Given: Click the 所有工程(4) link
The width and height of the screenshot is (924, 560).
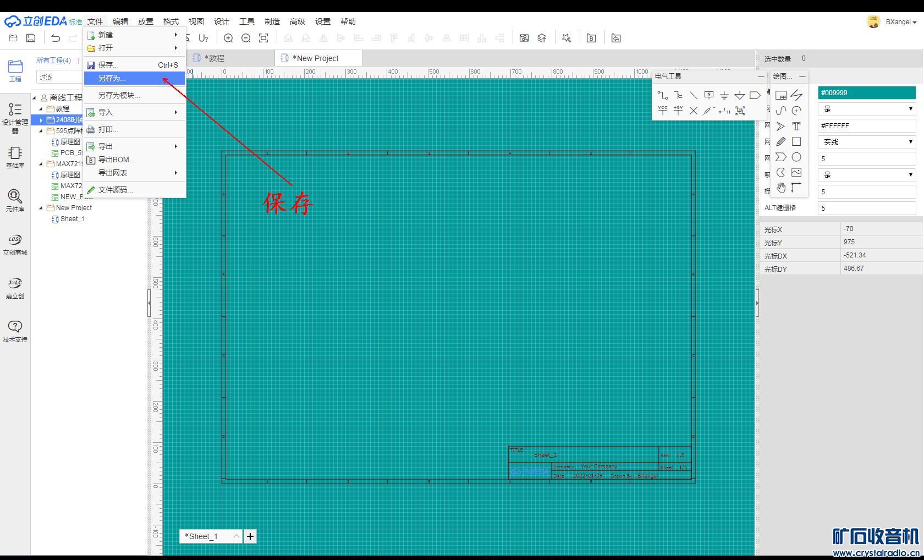Looking at the screenshot, I should (x=53, y=60).
